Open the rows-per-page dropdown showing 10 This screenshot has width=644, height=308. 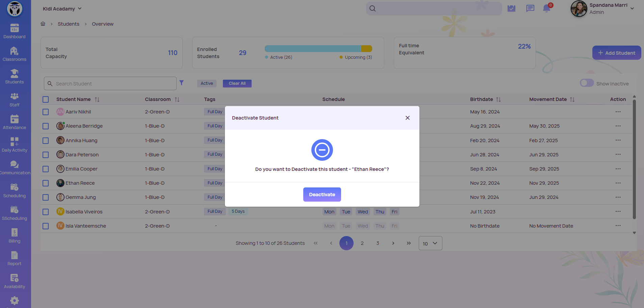pyautogui.click(x=430, y=243)
